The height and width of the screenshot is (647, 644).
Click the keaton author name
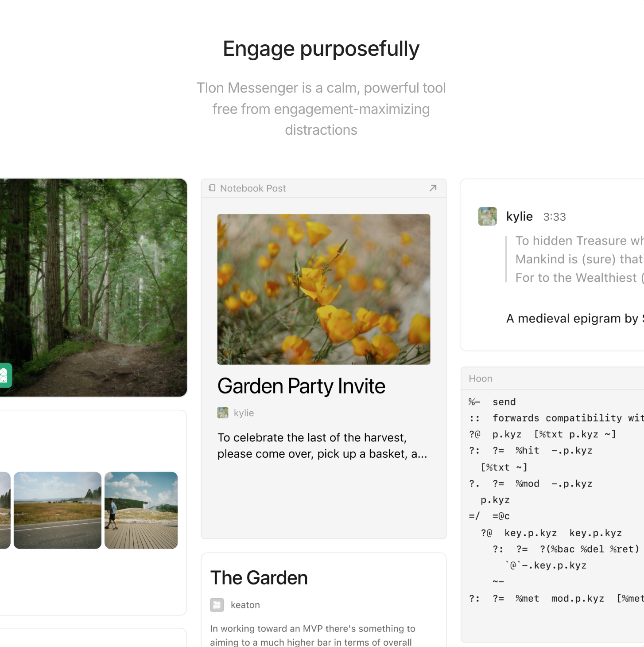pyautogui.click(x=245, y=605)
